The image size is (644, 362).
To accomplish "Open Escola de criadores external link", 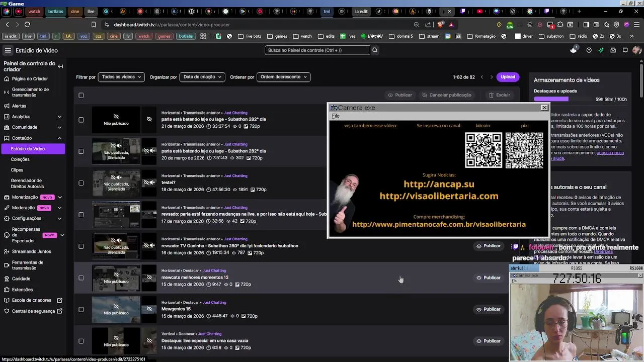I will point(32,300).
